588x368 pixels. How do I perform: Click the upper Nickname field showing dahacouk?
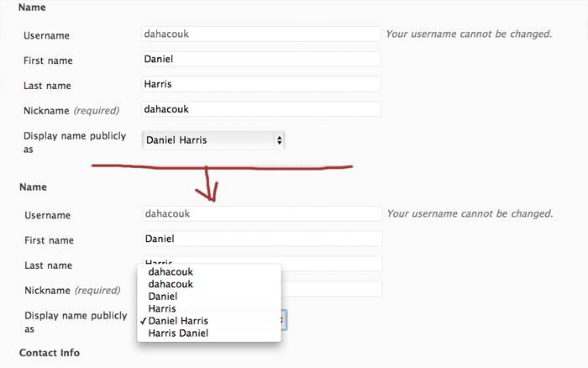[x=261, y=109]
